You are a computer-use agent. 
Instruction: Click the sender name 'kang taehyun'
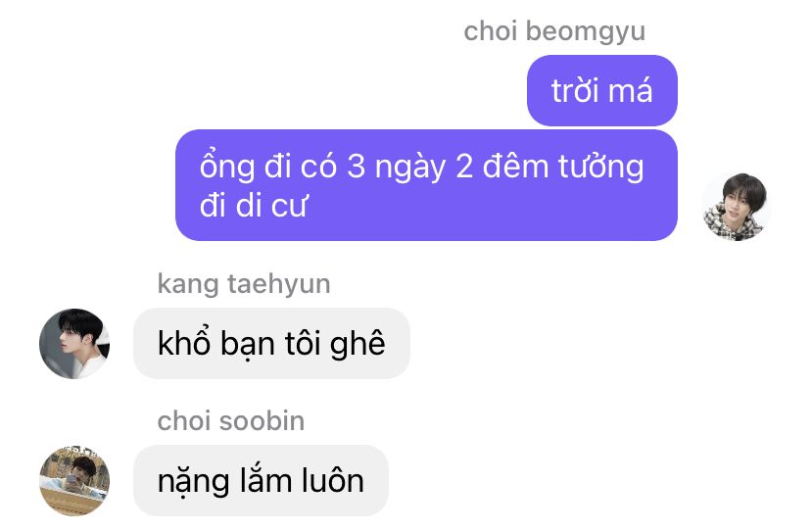[x=244, y=284]
